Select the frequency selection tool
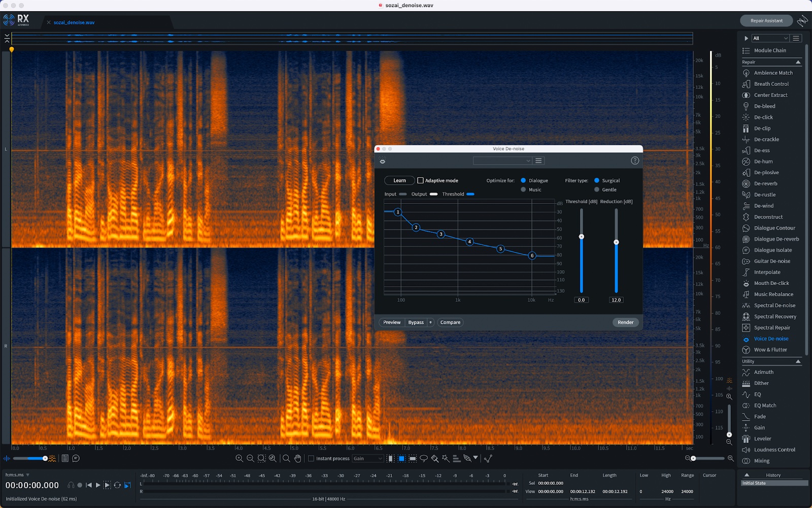The image size is (812, 508). 413,458
